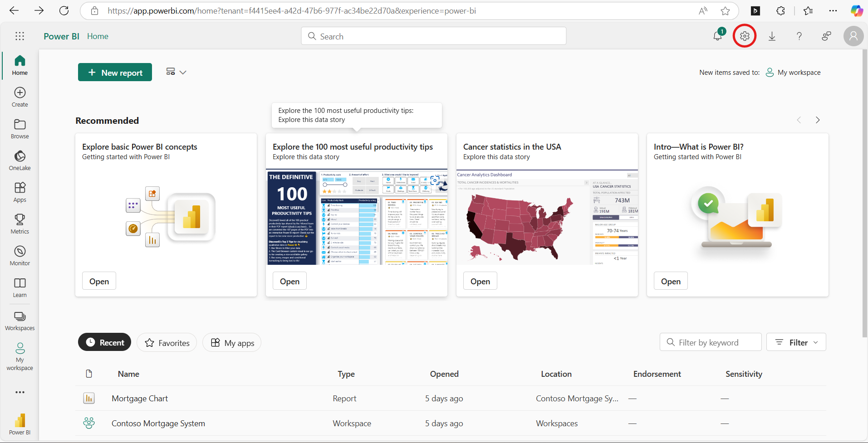Open the settings gear icon

pos(745,36)
